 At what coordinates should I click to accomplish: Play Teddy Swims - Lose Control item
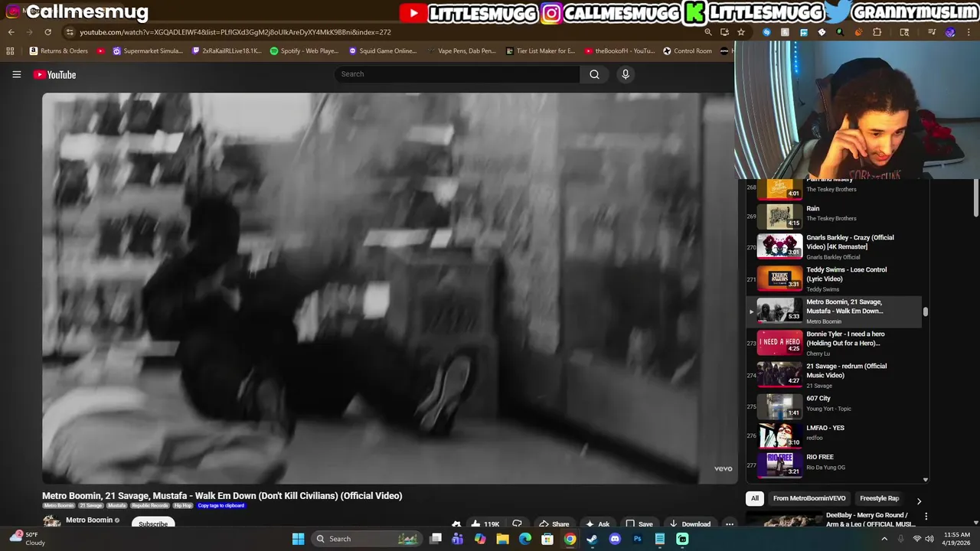coord(835,279)
